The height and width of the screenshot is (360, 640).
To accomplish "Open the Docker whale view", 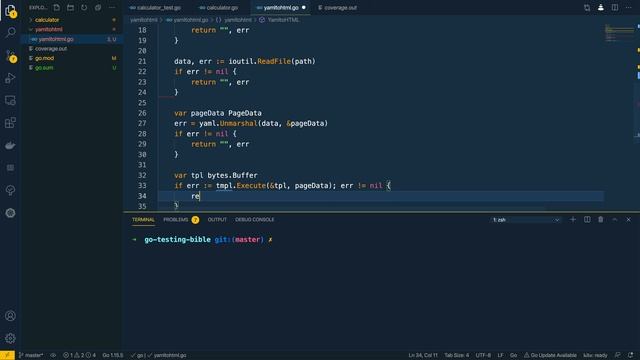I will (10, 145).
